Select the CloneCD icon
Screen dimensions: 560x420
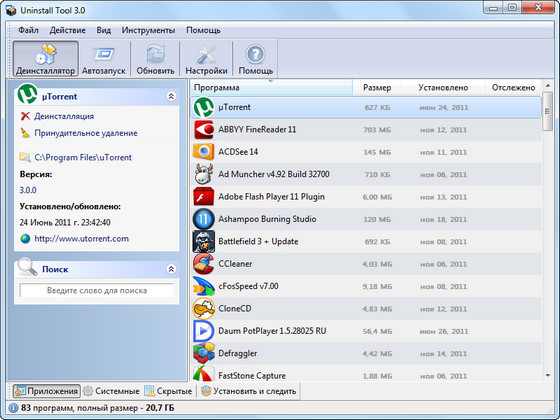click(x=204, y=309)
